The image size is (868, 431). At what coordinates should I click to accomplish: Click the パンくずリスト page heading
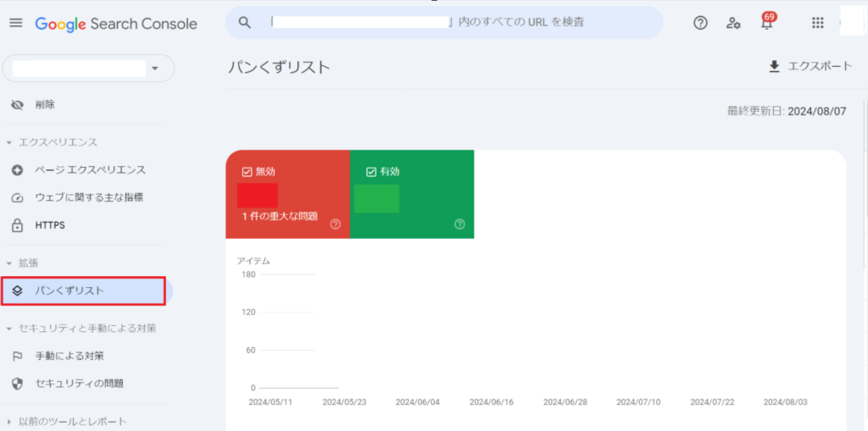279,68
